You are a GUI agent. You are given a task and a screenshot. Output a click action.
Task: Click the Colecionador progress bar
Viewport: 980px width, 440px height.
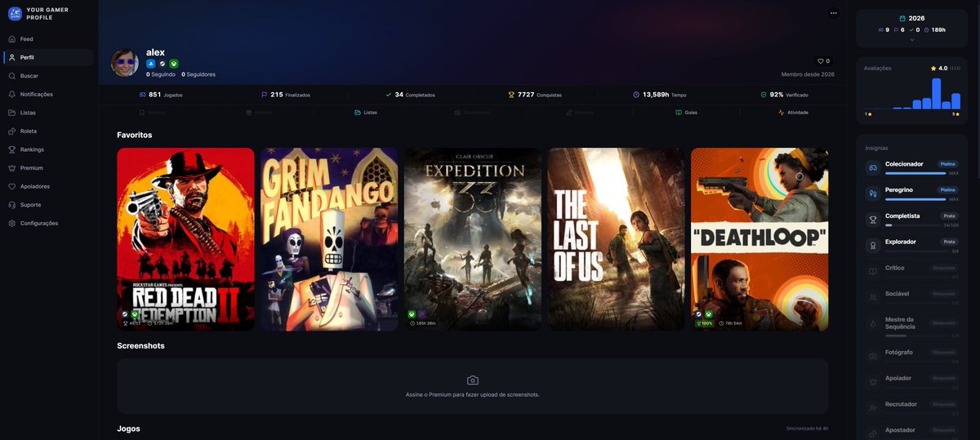915,173
